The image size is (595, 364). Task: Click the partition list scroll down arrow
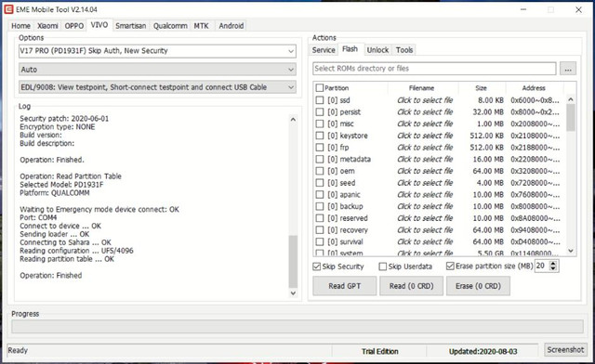571,251
